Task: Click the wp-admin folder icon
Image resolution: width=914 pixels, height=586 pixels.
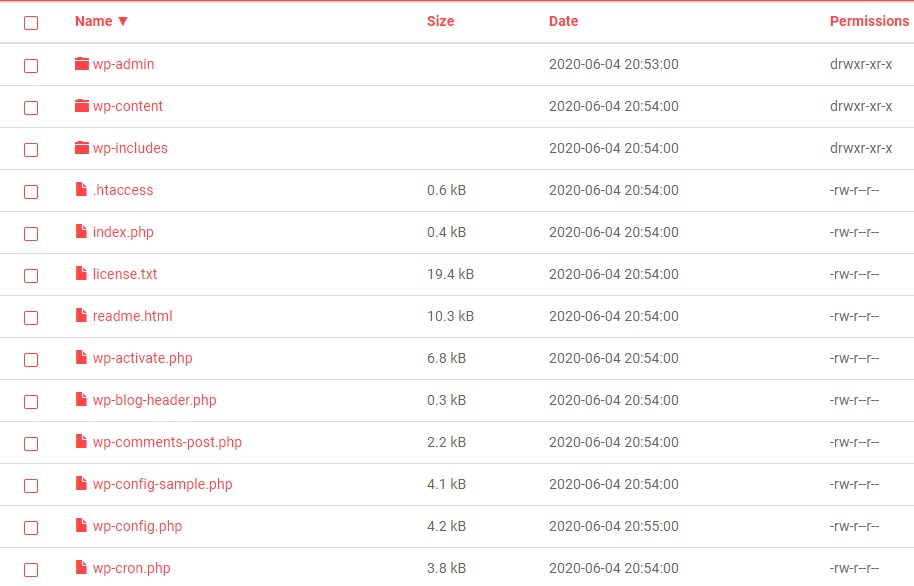Action: point(82,64)
